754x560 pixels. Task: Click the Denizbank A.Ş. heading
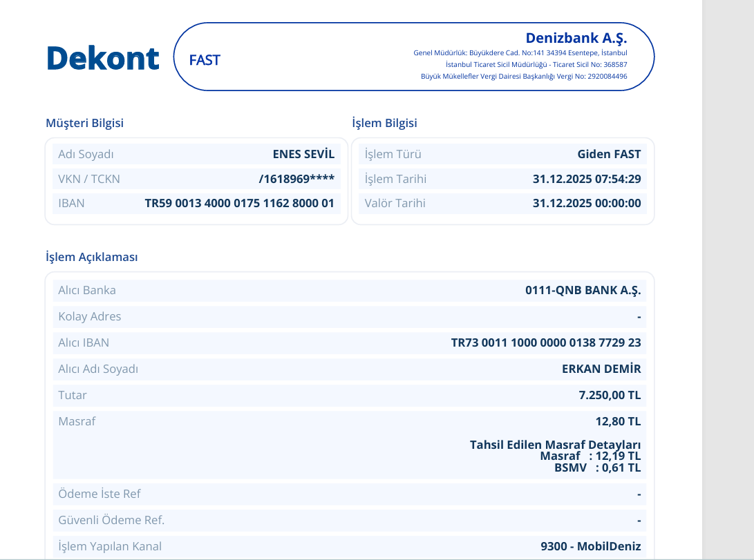(x=576, y=38)
